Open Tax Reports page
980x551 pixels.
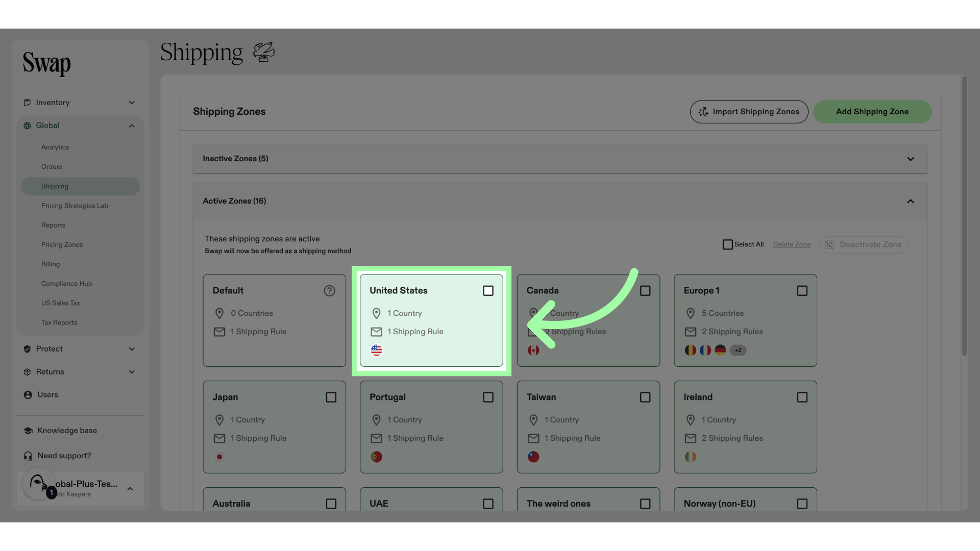[59, 322]
